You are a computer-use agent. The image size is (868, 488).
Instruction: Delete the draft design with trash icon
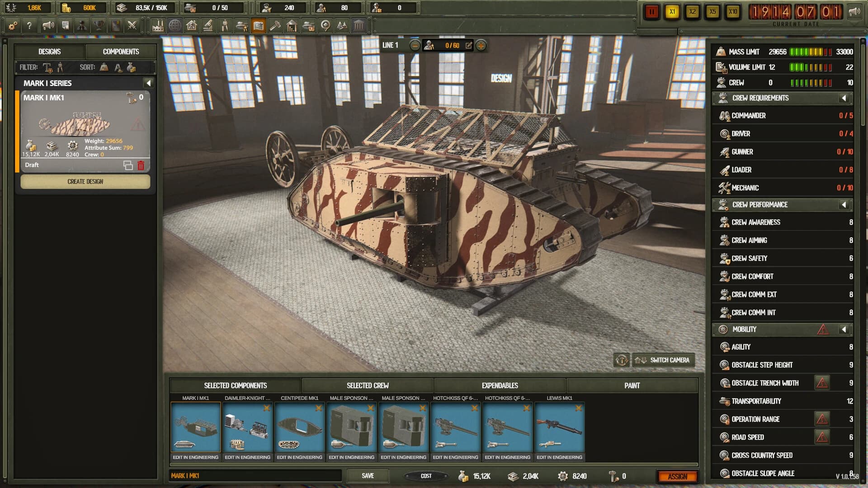[141, 165]
